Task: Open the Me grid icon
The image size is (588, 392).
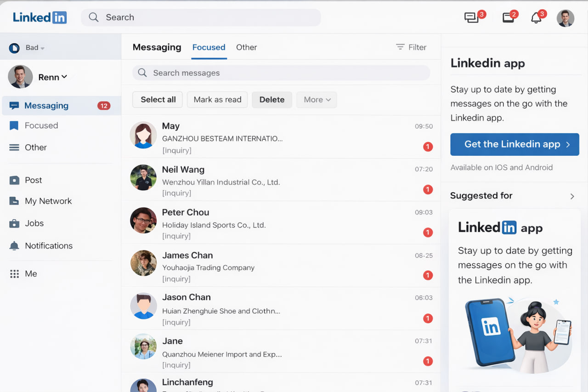Action: tap(15, 274)
